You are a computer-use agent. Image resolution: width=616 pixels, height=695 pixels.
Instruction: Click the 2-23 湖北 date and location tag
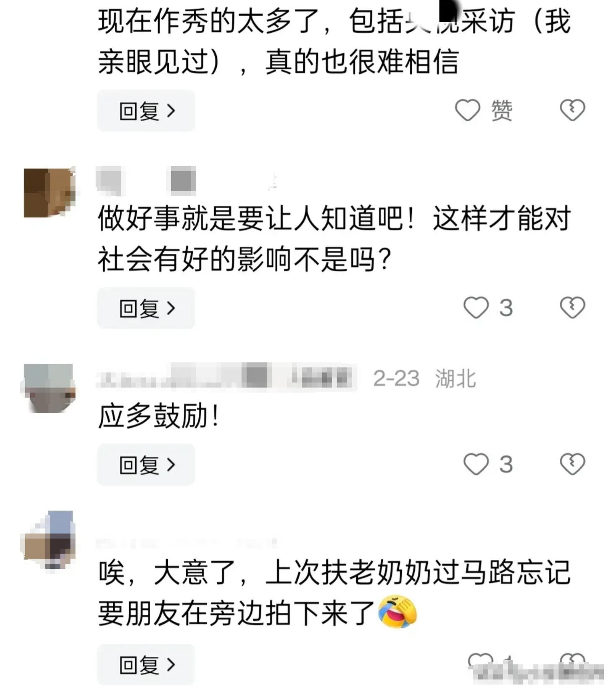click(424, 378)
